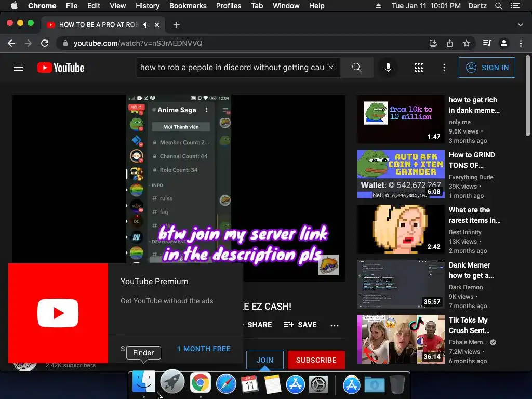Reload the YouTube page

point(45,43)
